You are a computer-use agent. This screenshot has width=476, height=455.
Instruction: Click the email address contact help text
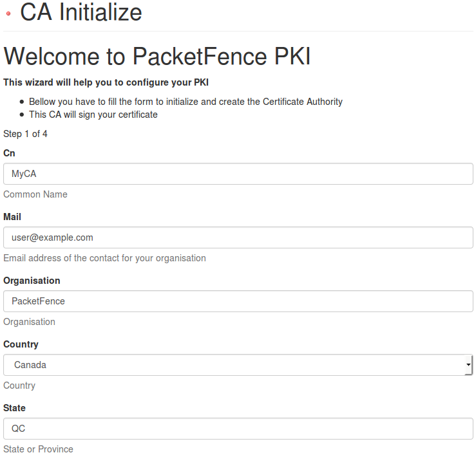104,258
